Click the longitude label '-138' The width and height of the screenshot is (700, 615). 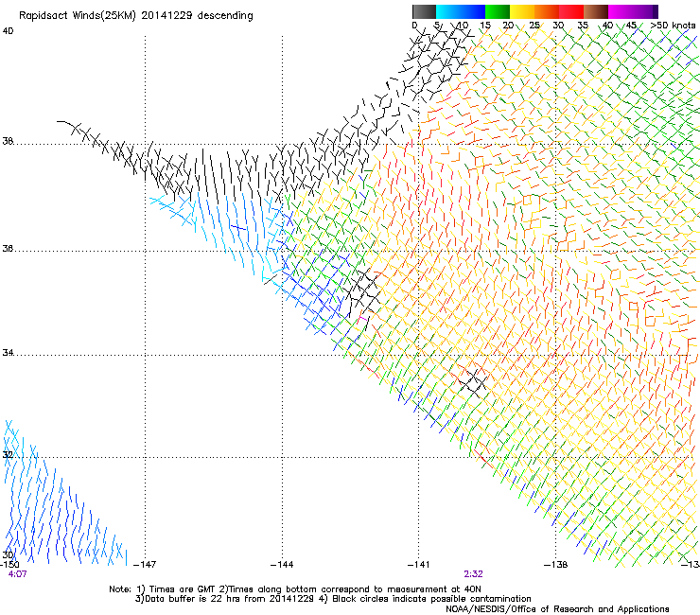point(555,564)
